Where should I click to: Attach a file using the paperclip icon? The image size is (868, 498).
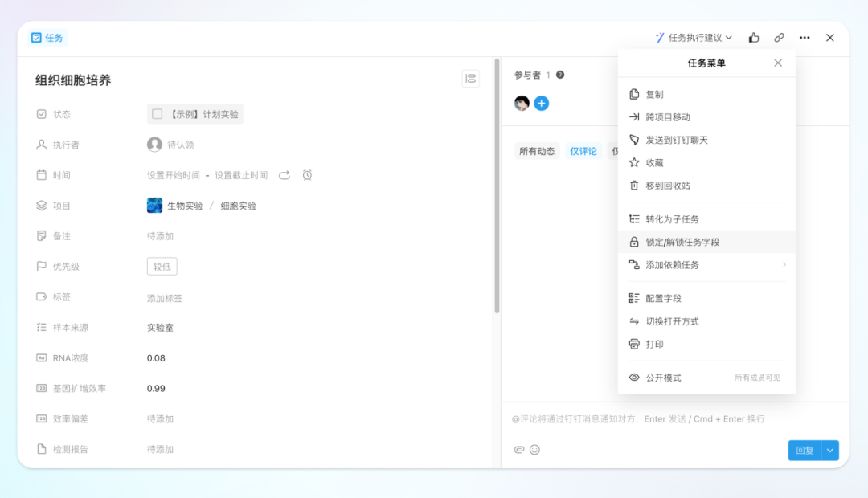tap(518, 449)
